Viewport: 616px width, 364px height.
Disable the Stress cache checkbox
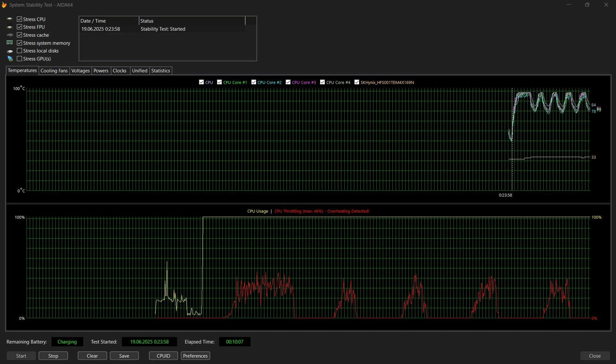(x=20, y=35)
